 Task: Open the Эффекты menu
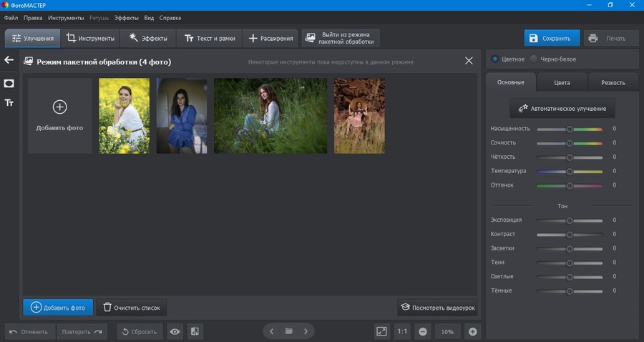[x=126, y=18]
